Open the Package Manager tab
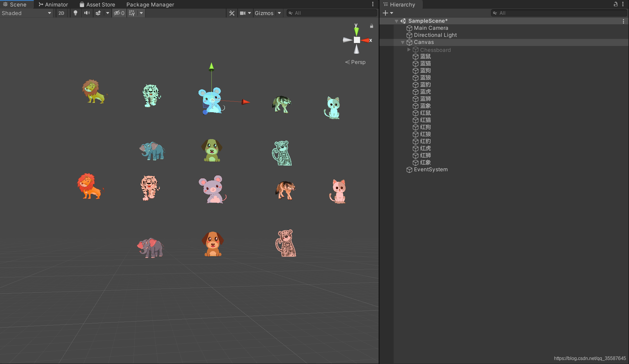629x364 pixels. 150,4
